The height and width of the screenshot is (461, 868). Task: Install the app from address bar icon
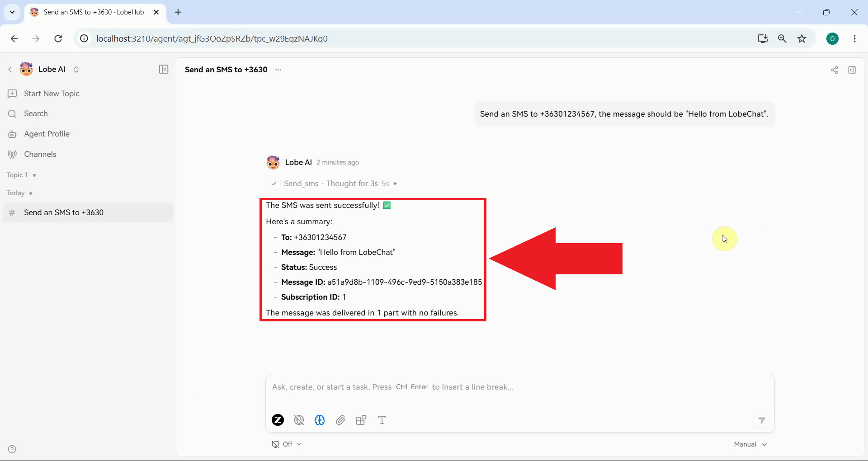click(763, 38)
